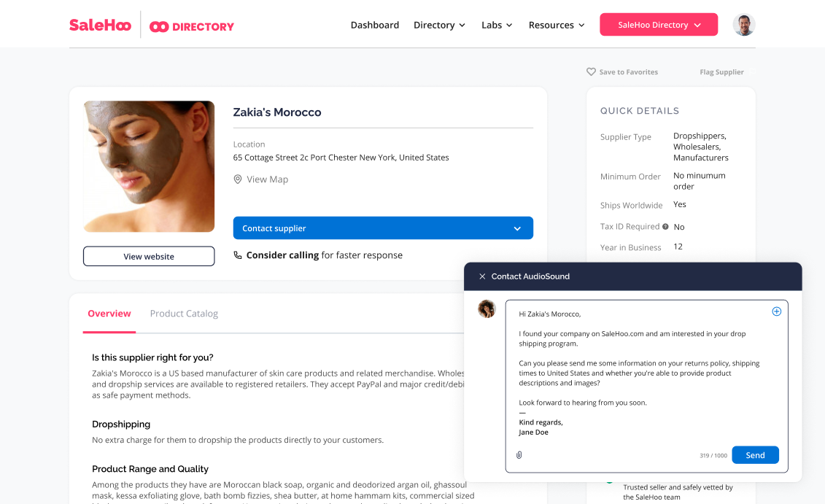Click the plus icon in message box
The height and width of the screenshot is (504, 825).
click(x=776, y=311)
